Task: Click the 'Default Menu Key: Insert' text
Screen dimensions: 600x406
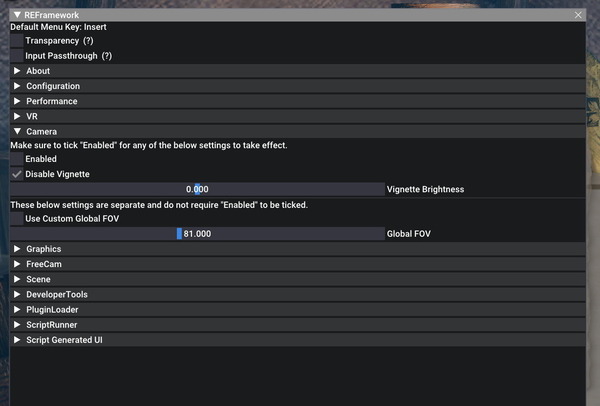Action: coord(59,27)
